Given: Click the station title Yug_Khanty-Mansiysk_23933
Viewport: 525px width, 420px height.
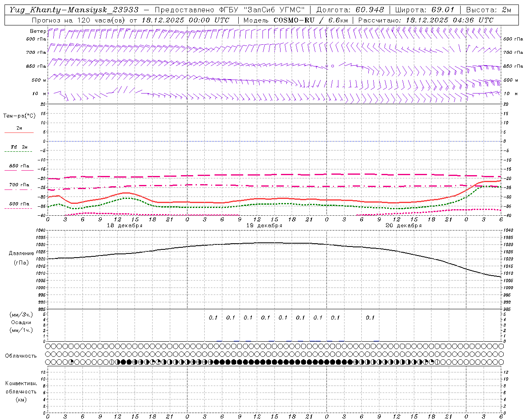Looking at the screenshot, I should point(74,10).
